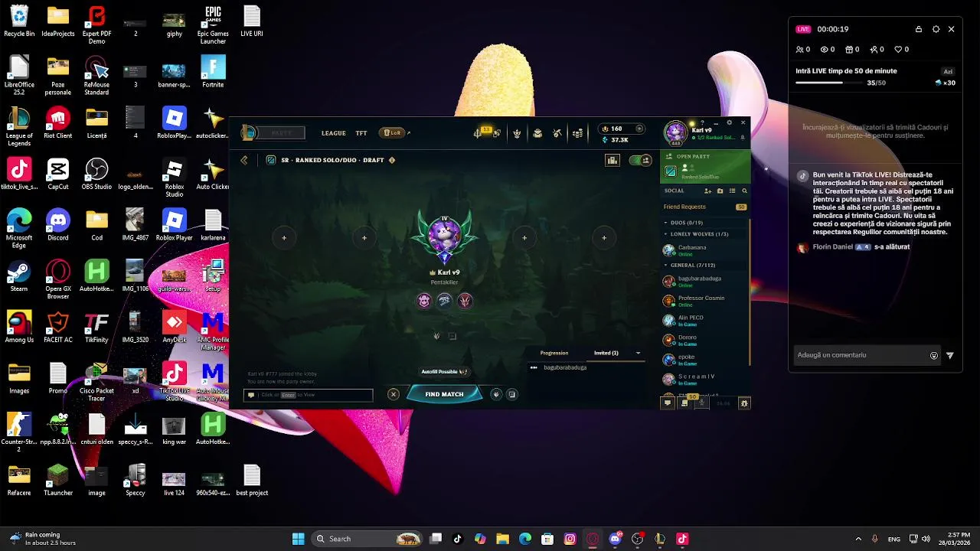
Task: Open the missions icon with 50 badge
Action: pos(686,402)
